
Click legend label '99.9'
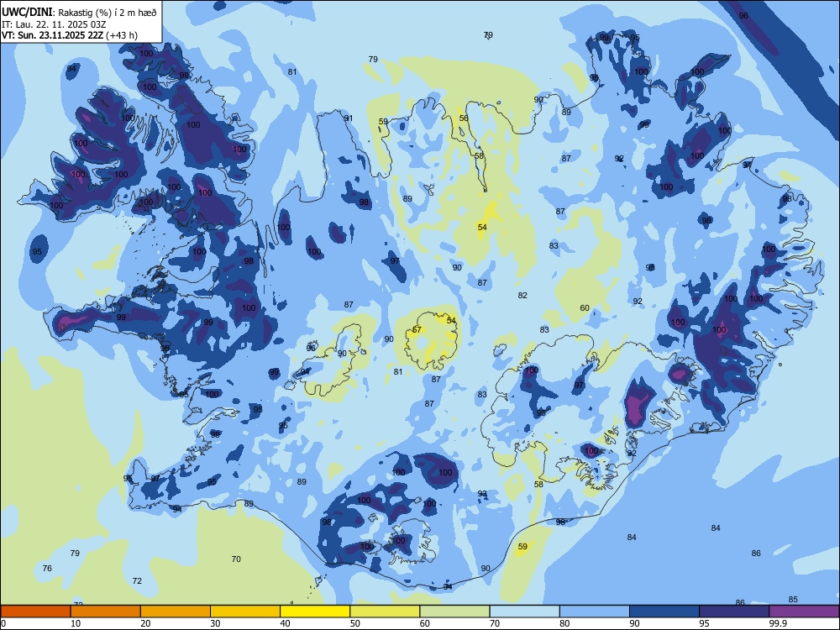[x=778, y=623]
